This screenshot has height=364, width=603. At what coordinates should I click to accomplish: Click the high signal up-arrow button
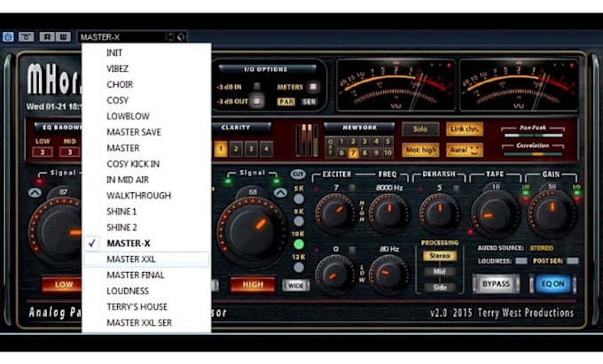(280, 193)
